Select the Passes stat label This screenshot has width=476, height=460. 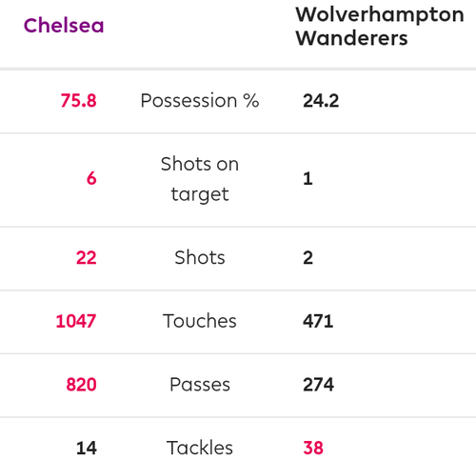(x=200, y=385)
